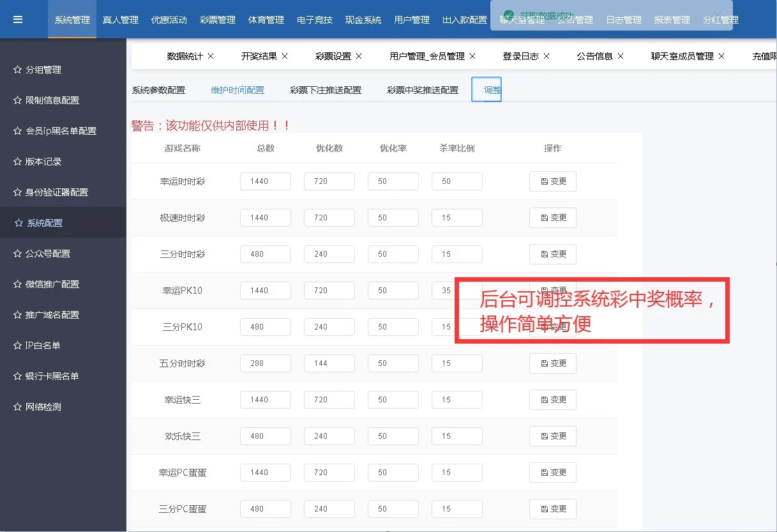
Task: Click 变更 for 幸运PK10 row
Action: click(x=553, y=290)
